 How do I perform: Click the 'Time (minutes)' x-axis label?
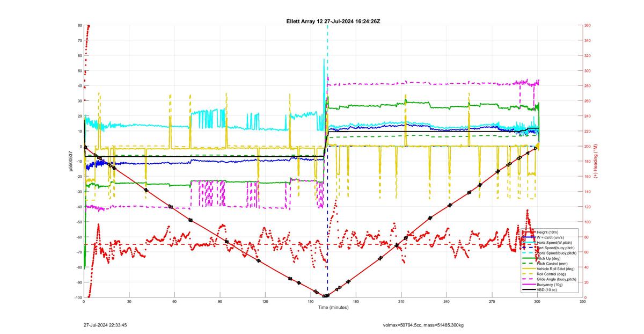(333, 307)
